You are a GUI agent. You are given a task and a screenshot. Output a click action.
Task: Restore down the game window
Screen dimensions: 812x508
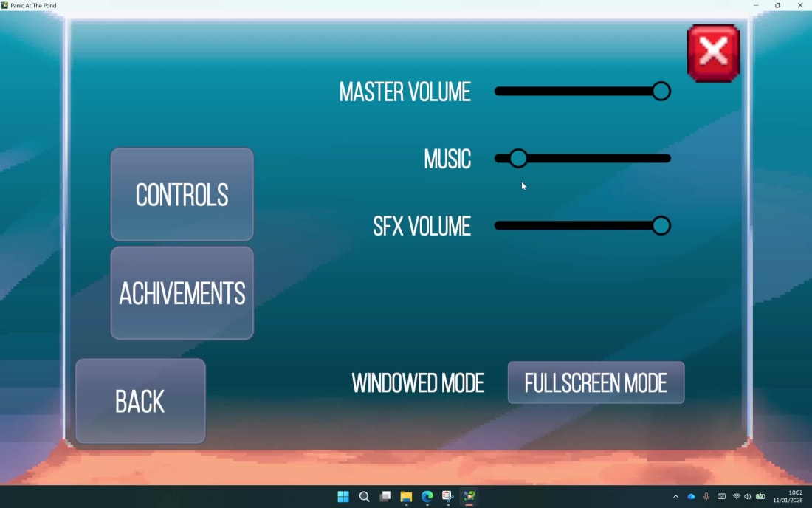click(x=778, y=5)
